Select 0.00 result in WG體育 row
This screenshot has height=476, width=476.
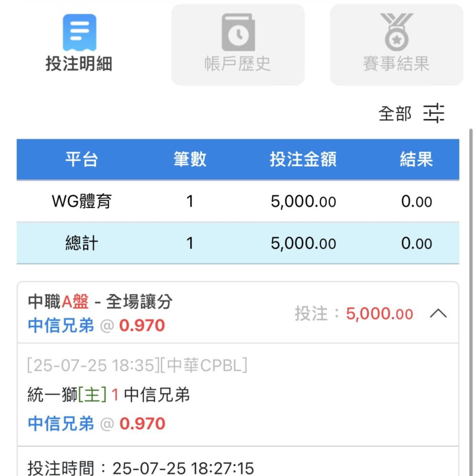tap(416, 201)
